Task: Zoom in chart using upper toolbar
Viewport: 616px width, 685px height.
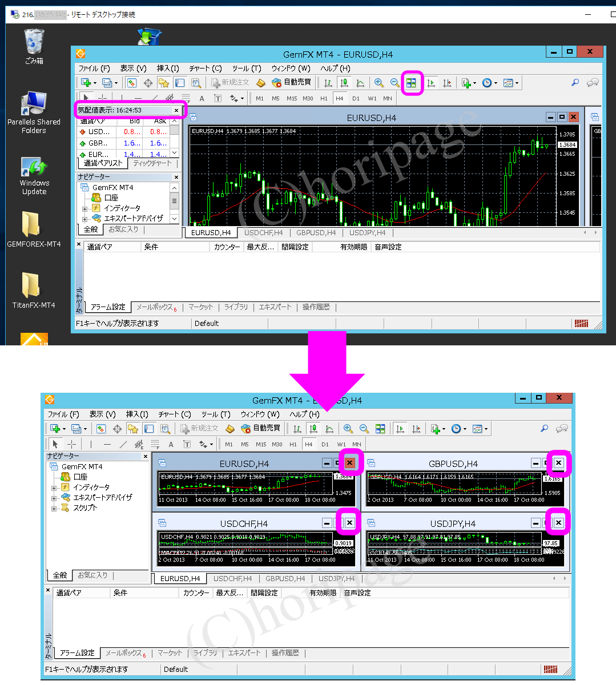Action: [379, 83]
